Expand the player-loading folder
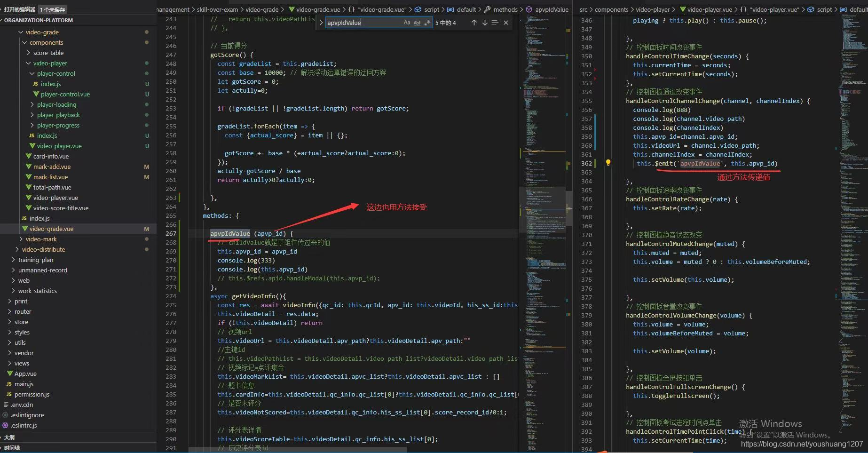Image resolution: width=868 pixels, height=453 pixels. (32, 104)
